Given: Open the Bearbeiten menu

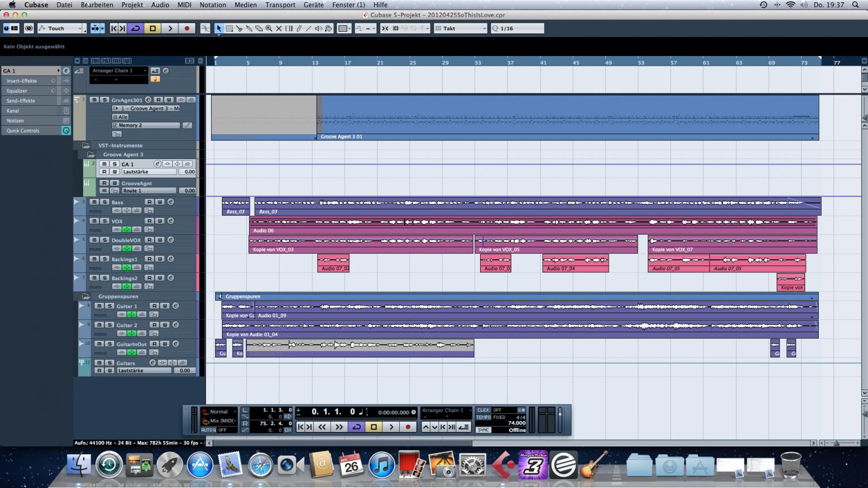Looking at the screenshot, I should 97,5.
